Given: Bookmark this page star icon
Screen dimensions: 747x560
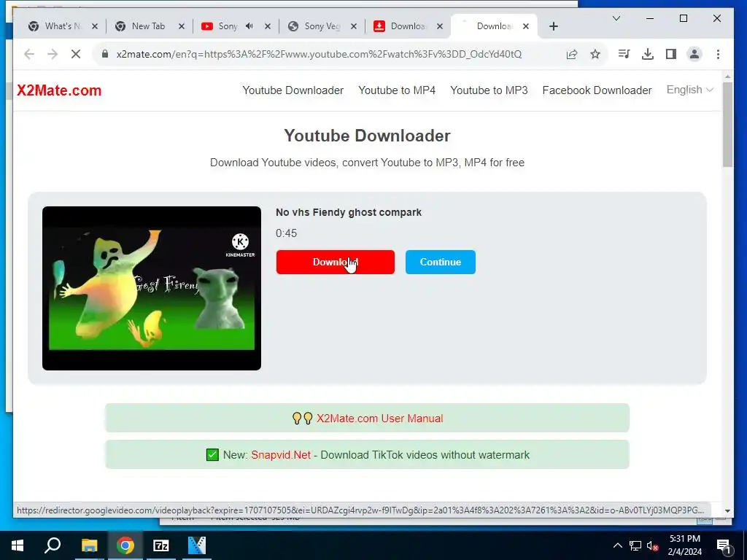Looking at the screenshot, I should pyautogui.click(x=595, y=54).
